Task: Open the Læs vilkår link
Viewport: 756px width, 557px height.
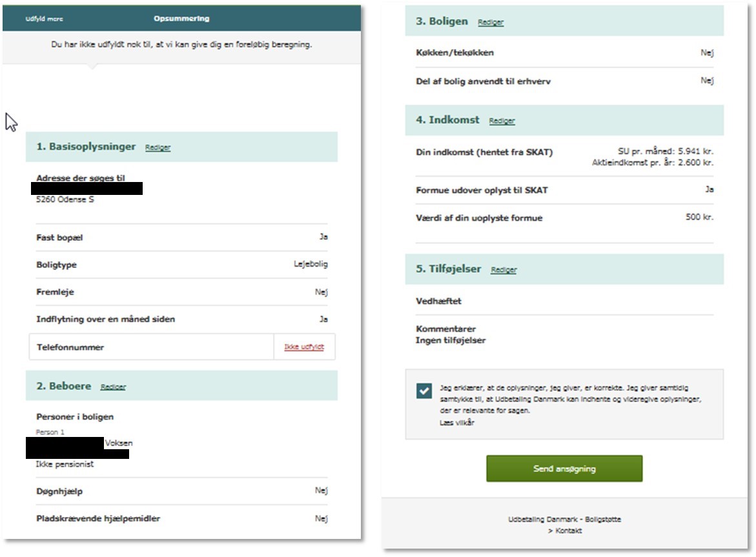Action: point(456,423)
